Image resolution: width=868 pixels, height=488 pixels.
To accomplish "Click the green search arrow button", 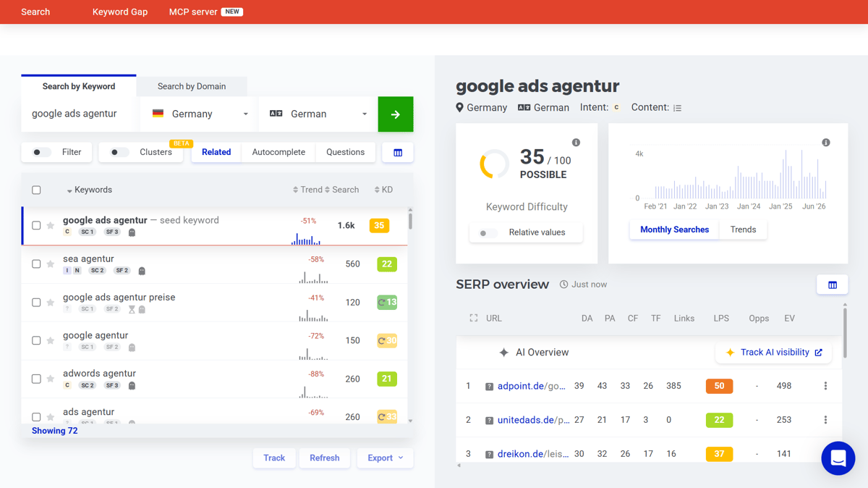I will (x=396, y=114).
